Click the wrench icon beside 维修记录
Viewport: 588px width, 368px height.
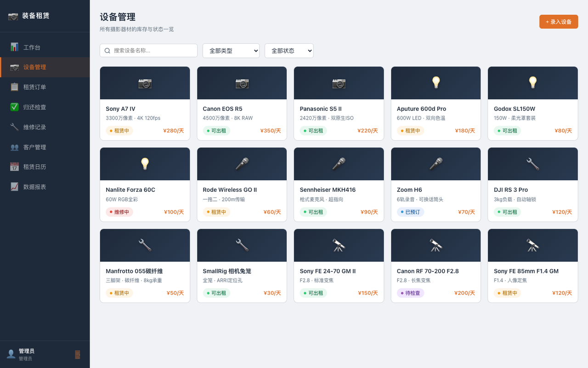(14, 127)
